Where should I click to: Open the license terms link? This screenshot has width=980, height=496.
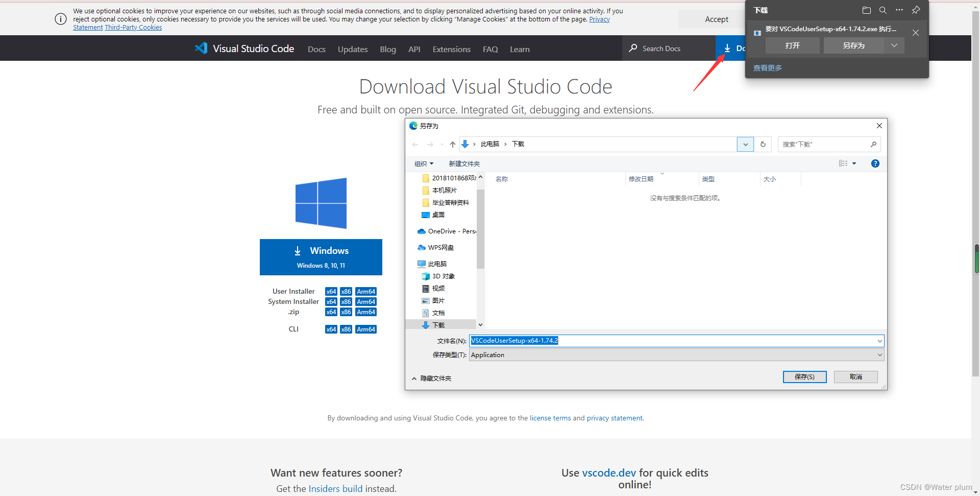tap(550, 418)
